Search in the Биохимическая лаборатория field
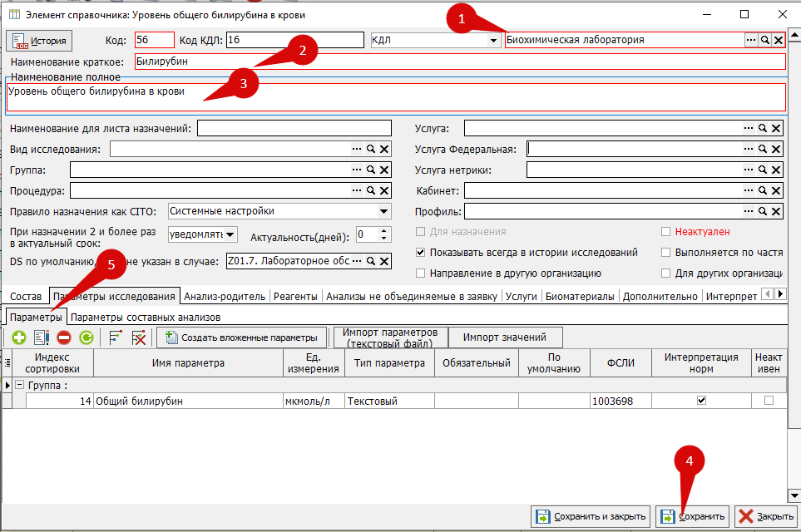 (764, 40)
